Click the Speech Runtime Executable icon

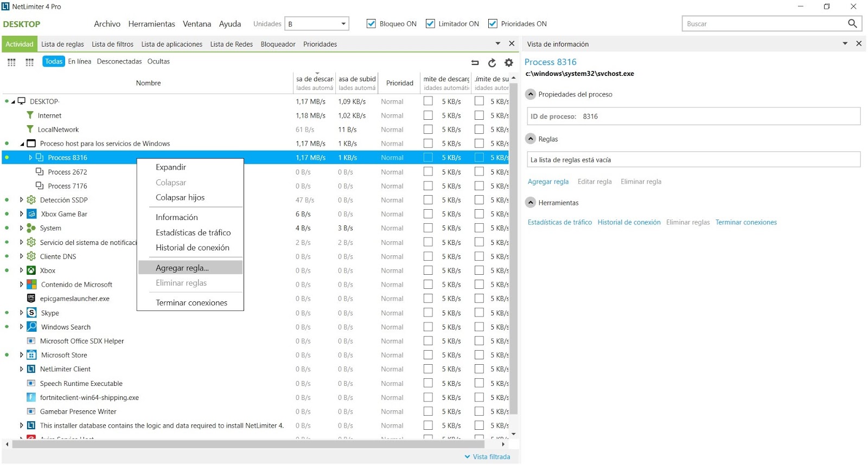(31, 383)
